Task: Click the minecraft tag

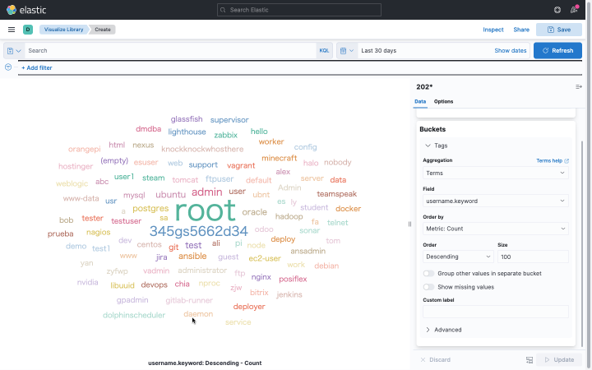Action: point(279,158)
